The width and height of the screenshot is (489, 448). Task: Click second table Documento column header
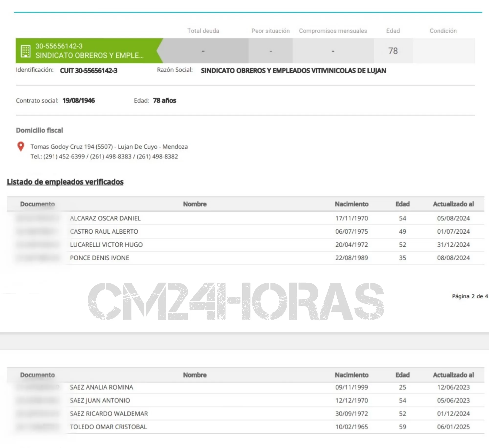point(37,375)
